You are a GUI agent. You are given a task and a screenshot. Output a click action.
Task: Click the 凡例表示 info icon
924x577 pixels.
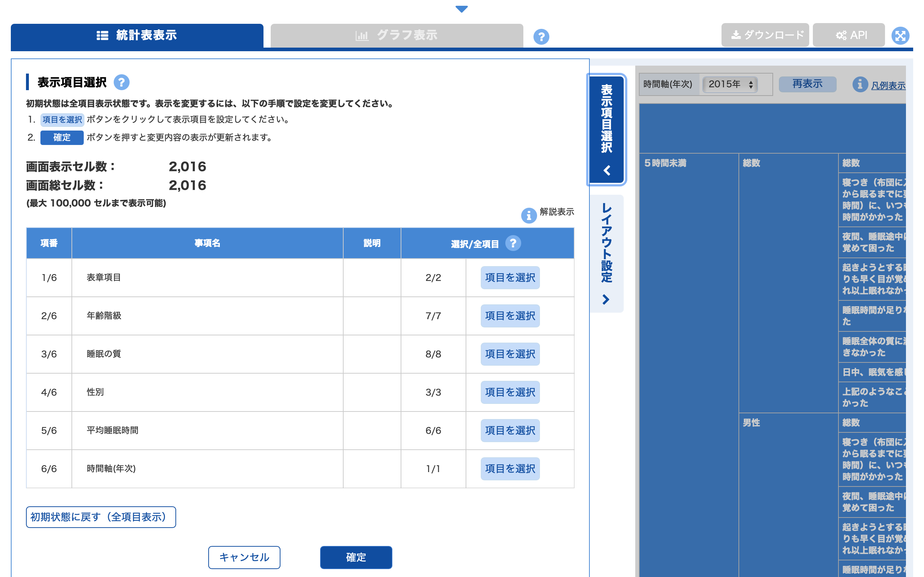(860, 84)
